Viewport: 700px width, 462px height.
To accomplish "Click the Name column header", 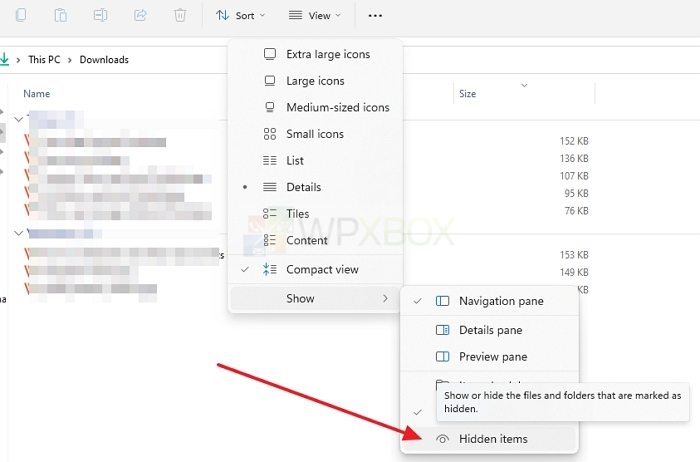I will point(37,94).
